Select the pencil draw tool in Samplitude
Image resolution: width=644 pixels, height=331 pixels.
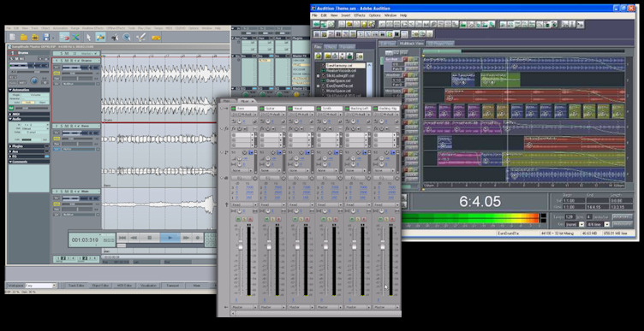[x=140, y=37]
